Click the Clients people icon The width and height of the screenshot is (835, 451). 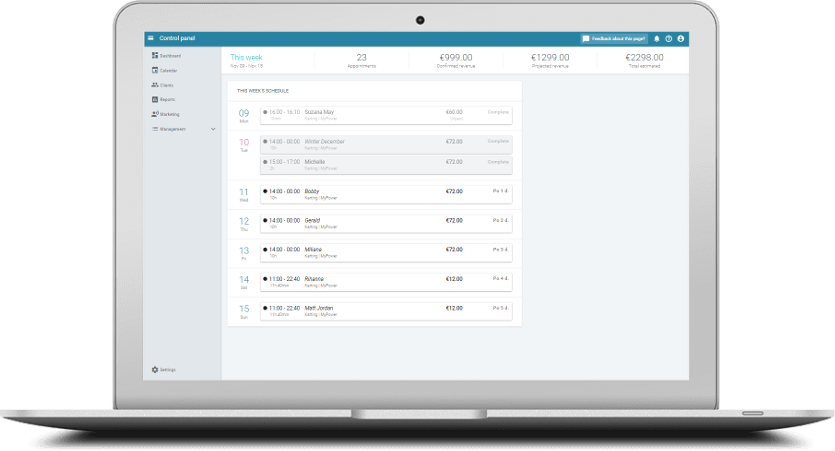(x=155, y=85)
